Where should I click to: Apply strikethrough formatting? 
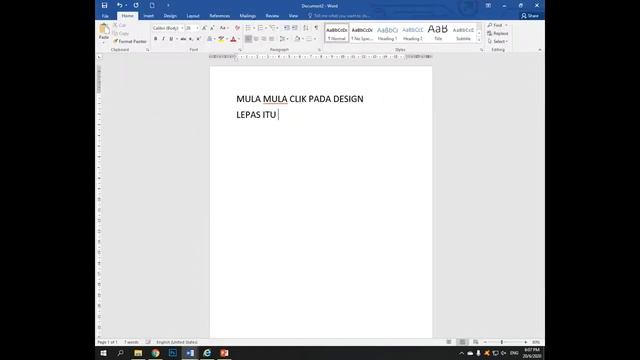(183, 39)
